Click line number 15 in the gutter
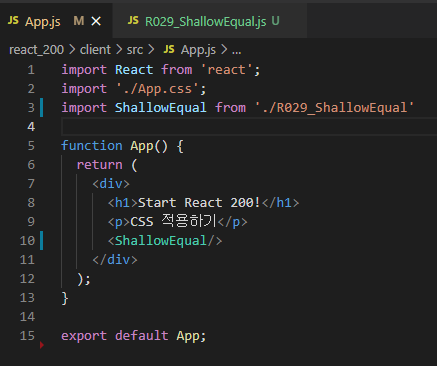Screen dimensions: 437x366 click(27, 336)
